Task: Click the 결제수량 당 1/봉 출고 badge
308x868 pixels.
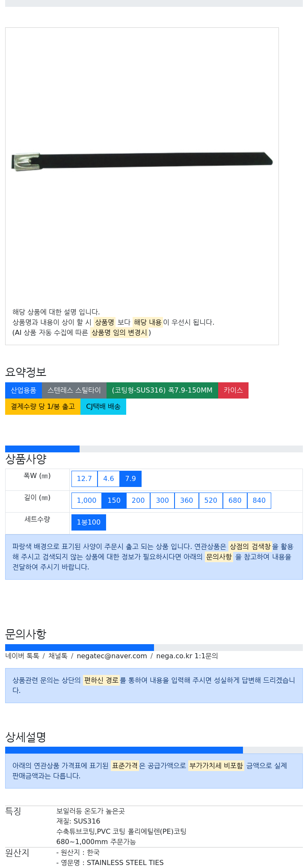Action: 43,407
